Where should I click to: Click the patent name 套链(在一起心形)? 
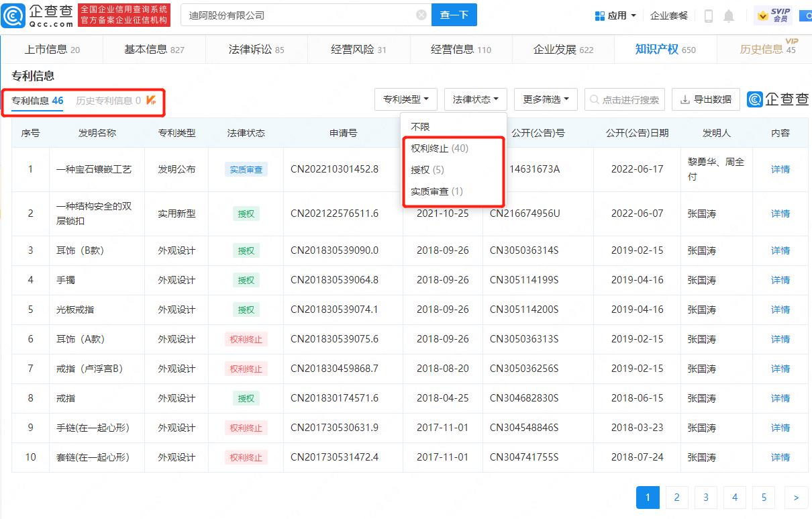[x=93, y=457]
